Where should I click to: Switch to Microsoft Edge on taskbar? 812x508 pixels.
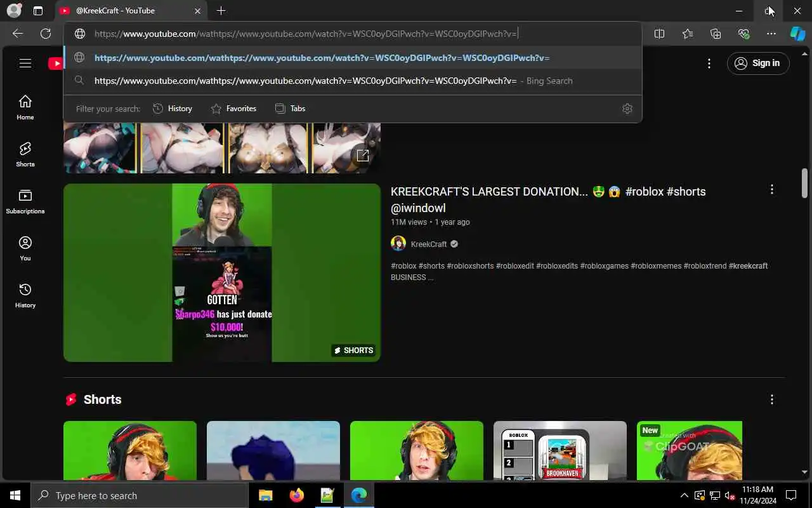pyautogui.click(x=358, y=495)
